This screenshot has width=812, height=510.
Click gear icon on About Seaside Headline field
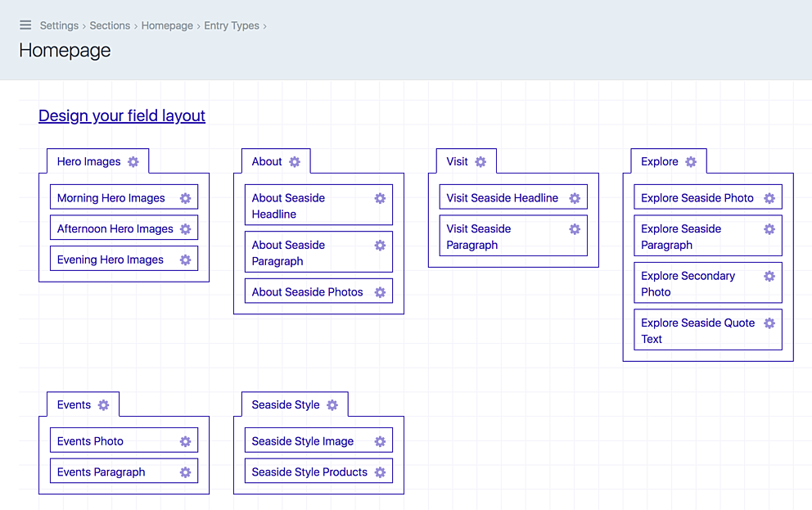pos(380,198)
